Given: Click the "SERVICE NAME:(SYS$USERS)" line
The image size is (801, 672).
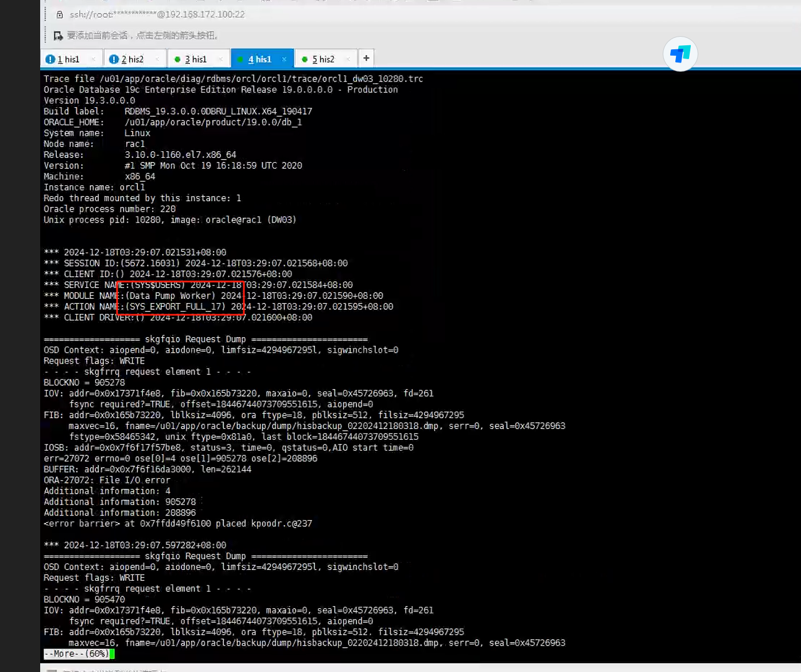Looking at the screenshot, I should pyautogui.click(x=198, y=285).
